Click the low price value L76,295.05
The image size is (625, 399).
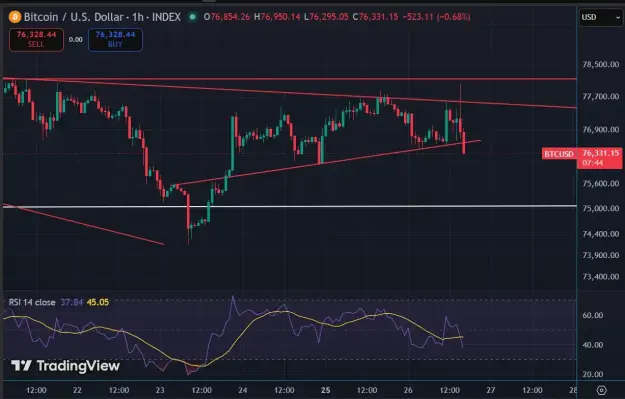(x=326, y=17)
